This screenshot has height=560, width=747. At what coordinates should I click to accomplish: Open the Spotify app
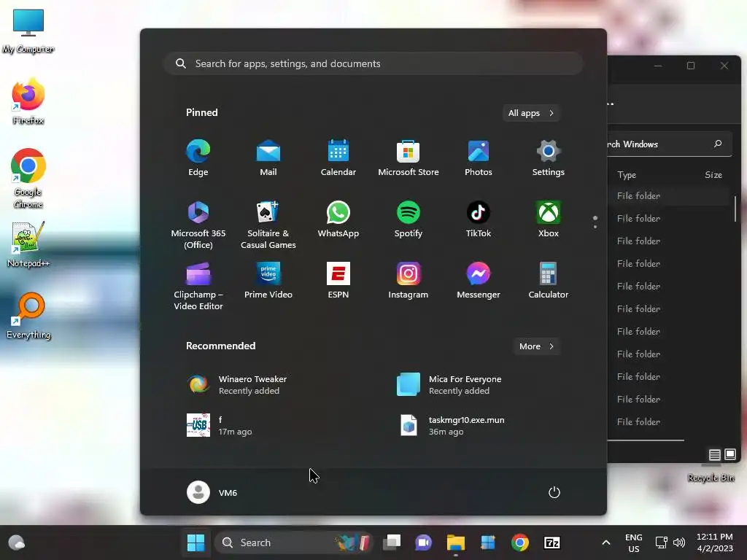pos(409,219)
